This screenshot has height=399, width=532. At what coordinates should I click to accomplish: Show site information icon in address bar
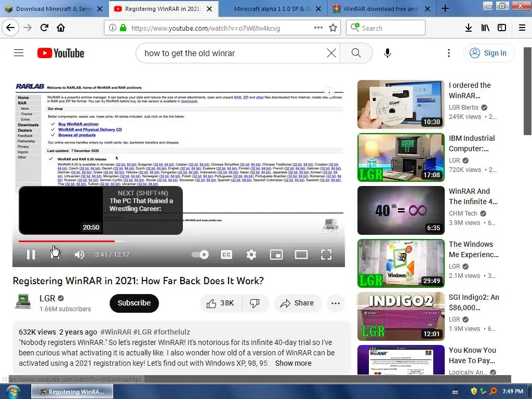[x=113, y=28]
